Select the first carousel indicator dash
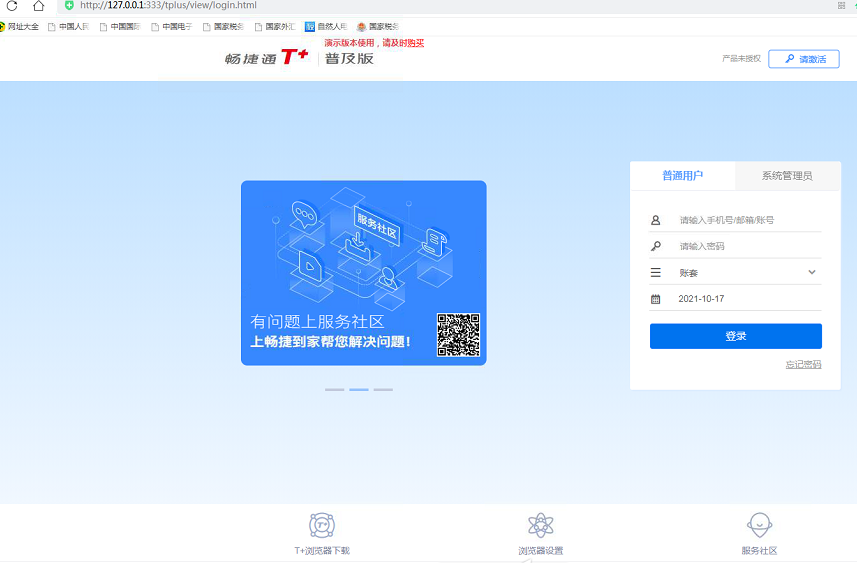Image resolution: width=857 pixels, height=563 pixels. (334, 390)
